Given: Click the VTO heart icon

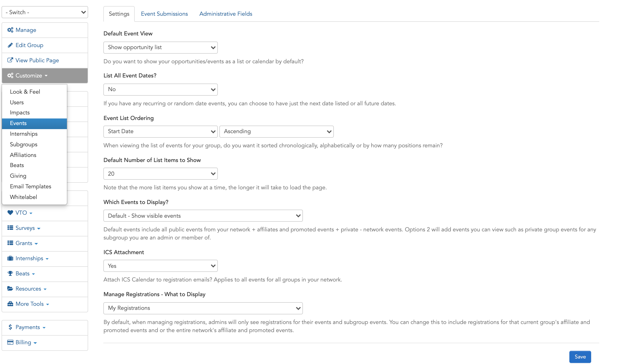Looking at the screenshot, I should click(10, 213).
